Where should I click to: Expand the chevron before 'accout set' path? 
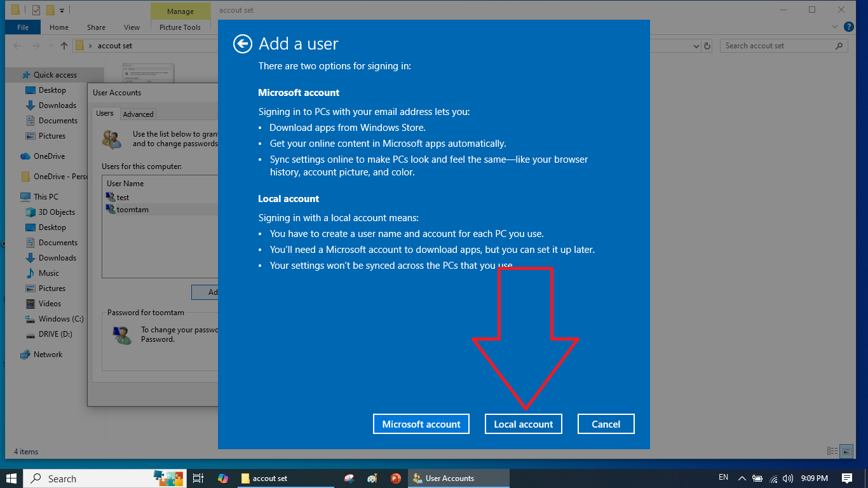91,46
